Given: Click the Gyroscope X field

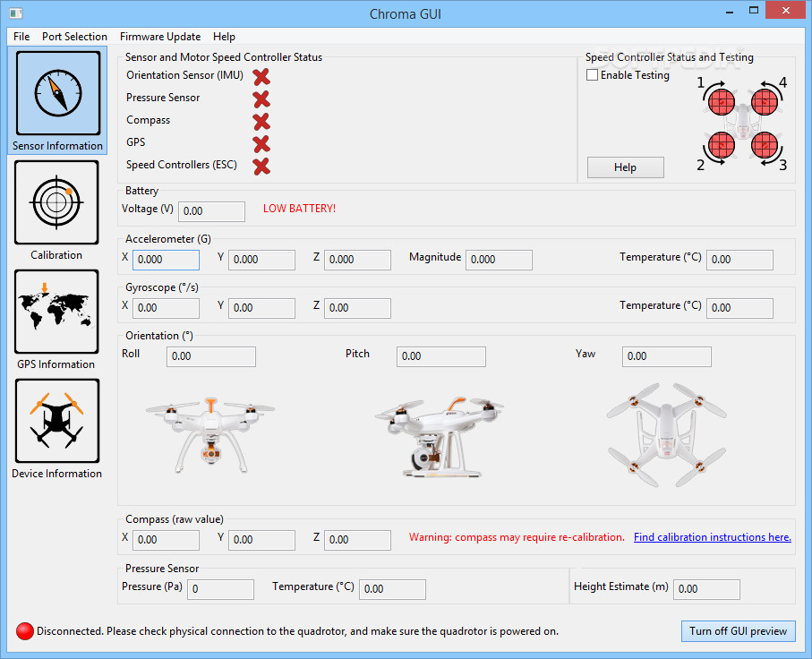Looking at the screenshot, I should (166, 308).
